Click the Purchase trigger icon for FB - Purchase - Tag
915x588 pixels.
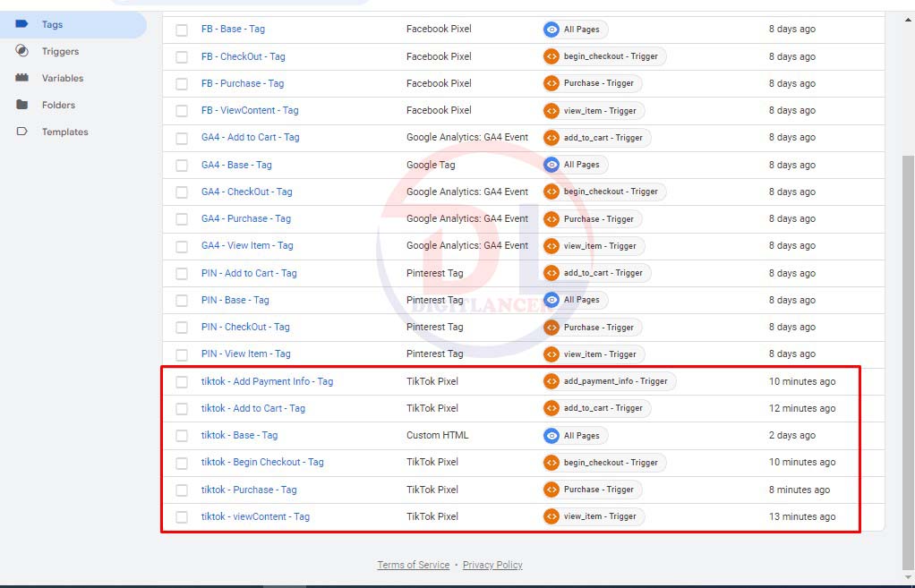tap(551, 83)
